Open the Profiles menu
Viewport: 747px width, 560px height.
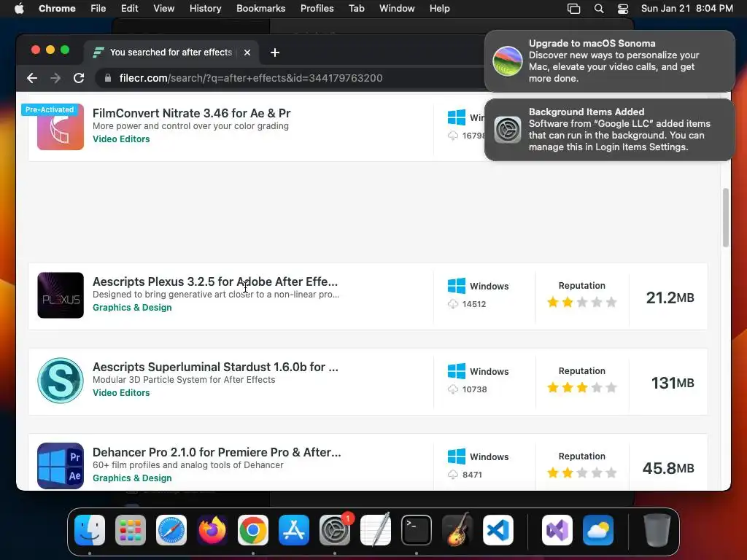click(x=317, y=9)
